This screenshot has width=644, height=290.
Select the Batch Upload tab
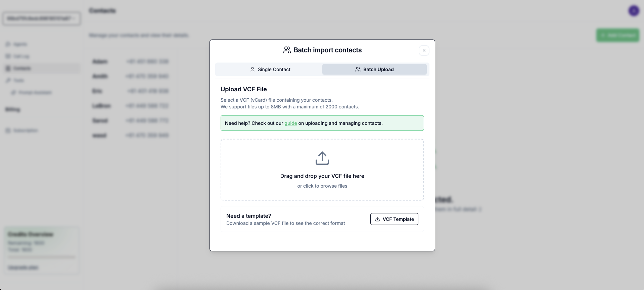pyautogui.click(x=374, y=69)
